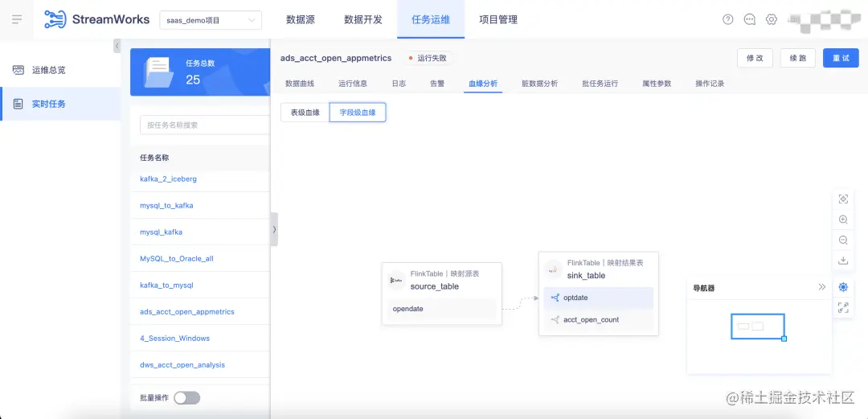This screenshot has width=868, height=419.
Task: Switch to the 血缘分析 tab
Action: click(x=483, y=84)
